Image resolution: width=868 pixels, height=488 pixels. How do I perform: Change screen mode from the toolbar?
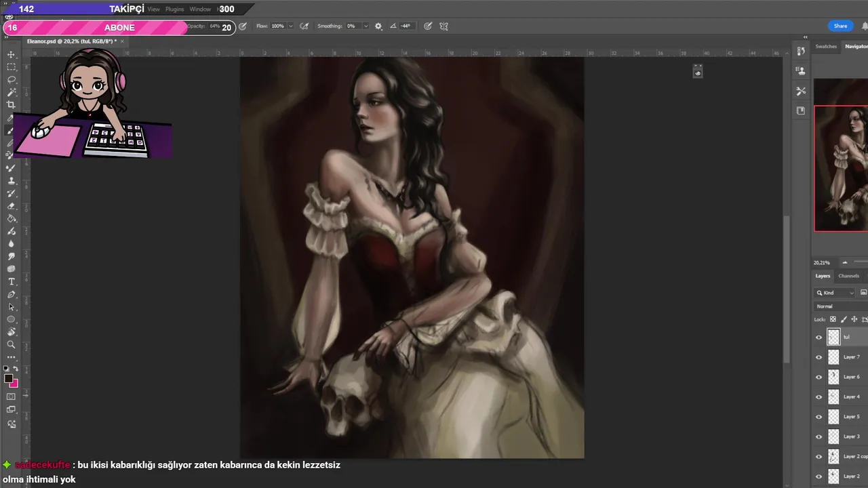11,409
